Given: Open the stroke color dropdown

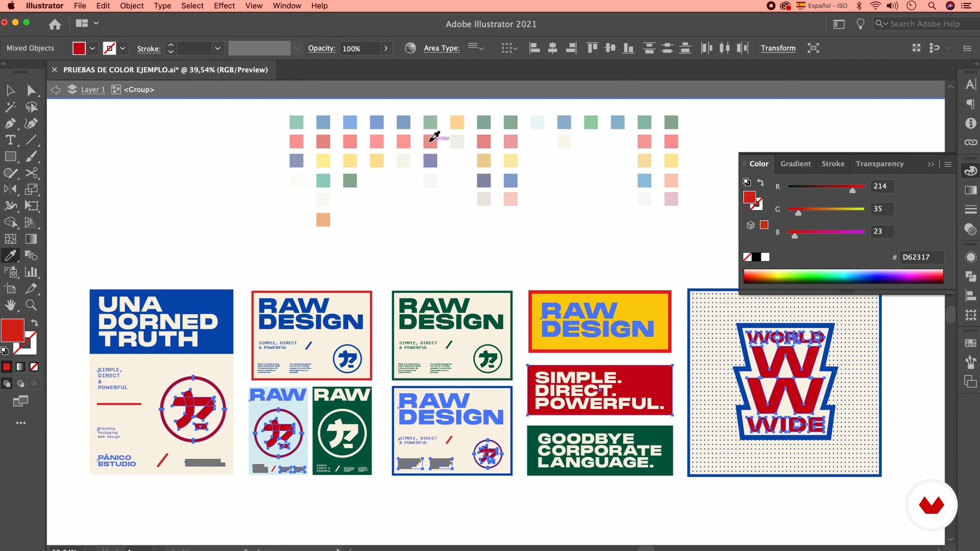Looking at the screenshot, I should coord(123,48).
